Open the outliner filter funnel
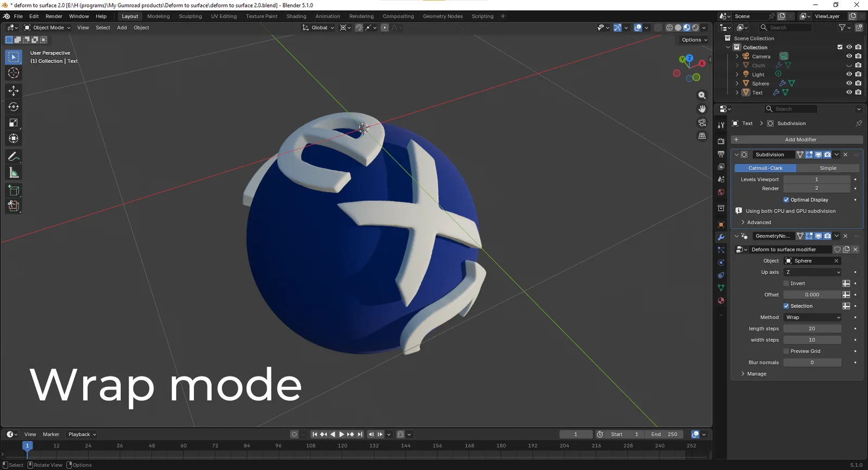The image size is (868, 470). [x=842, y=28]
